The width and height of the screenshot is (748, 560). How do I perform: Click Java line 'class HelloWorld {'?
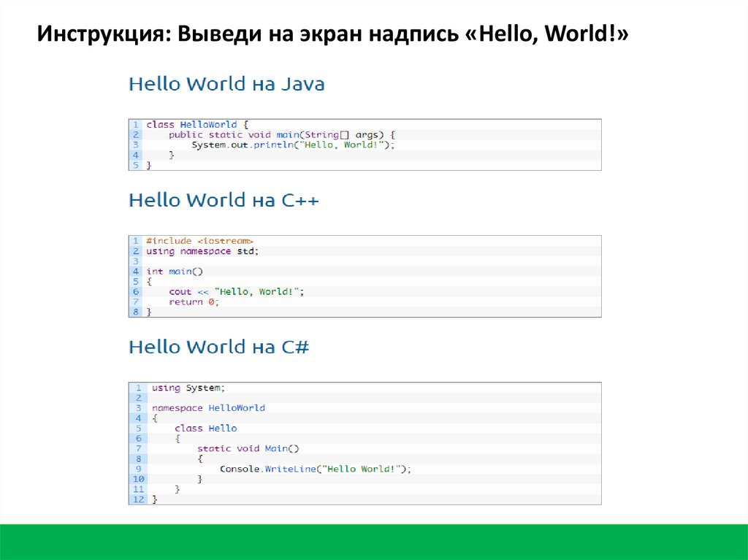tap(197, 125)
